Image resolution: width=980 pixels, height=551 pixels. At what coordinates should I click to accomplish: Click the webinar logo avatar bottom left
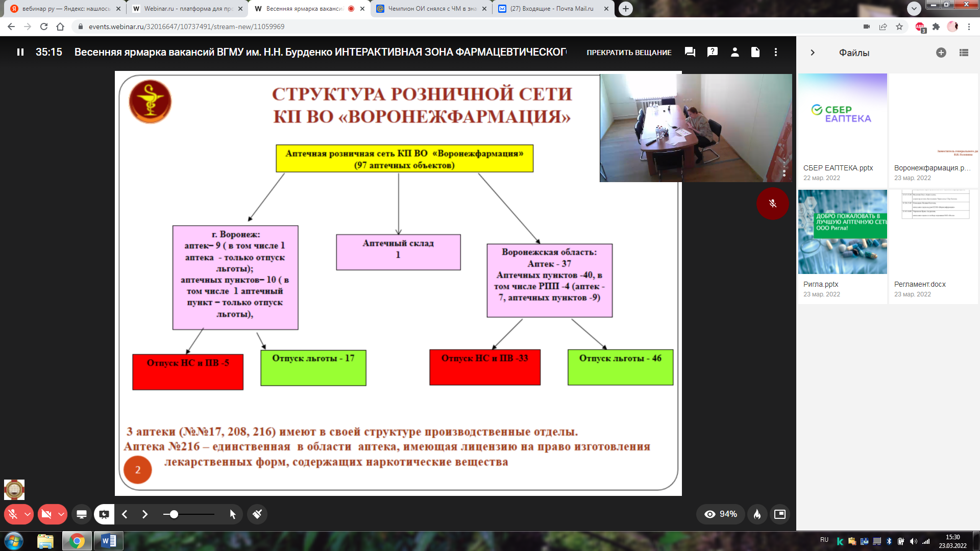pyautogui.click(x=14, y=490)
